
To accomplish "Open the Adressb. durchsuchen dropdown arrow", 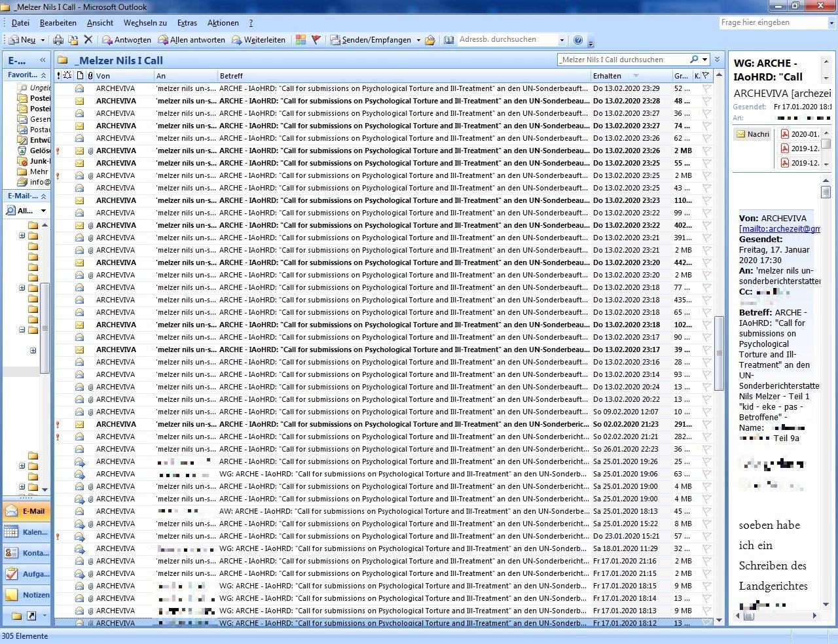I will pyautogui.click(x=562, y=40).
